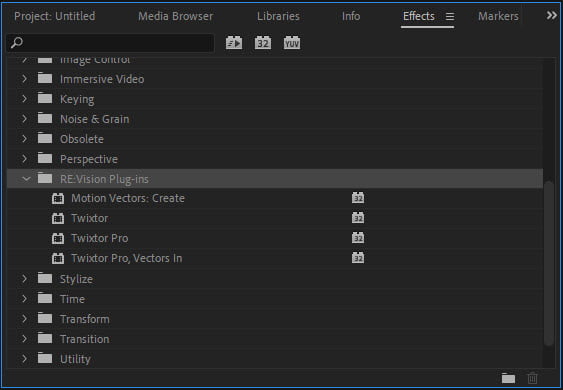Click the delete custom items trash icon
The width and height of the screenshot is (563, 390).
pos(532,378)
